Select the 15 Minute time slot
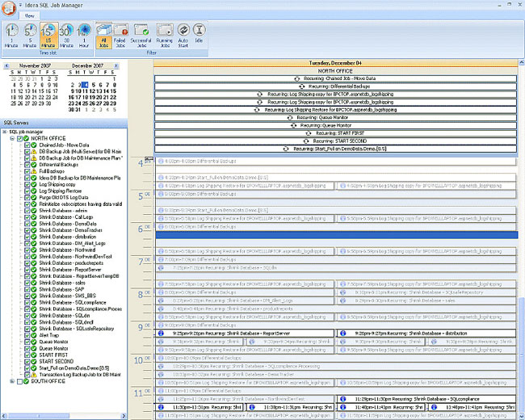Image resolution: width=525 pixels, height=420 pixels. click(x=48, y=36)
